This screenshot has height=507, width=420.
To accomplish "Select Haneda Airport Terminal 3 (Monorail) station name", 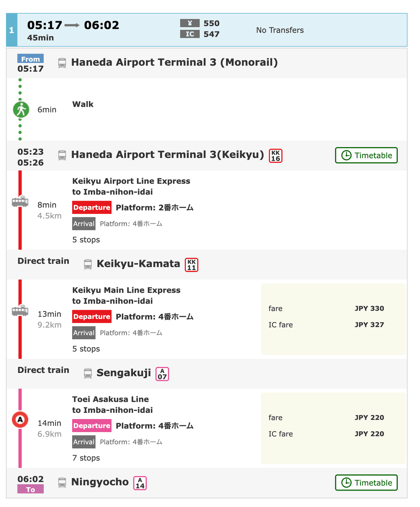I will pos(174,62).
